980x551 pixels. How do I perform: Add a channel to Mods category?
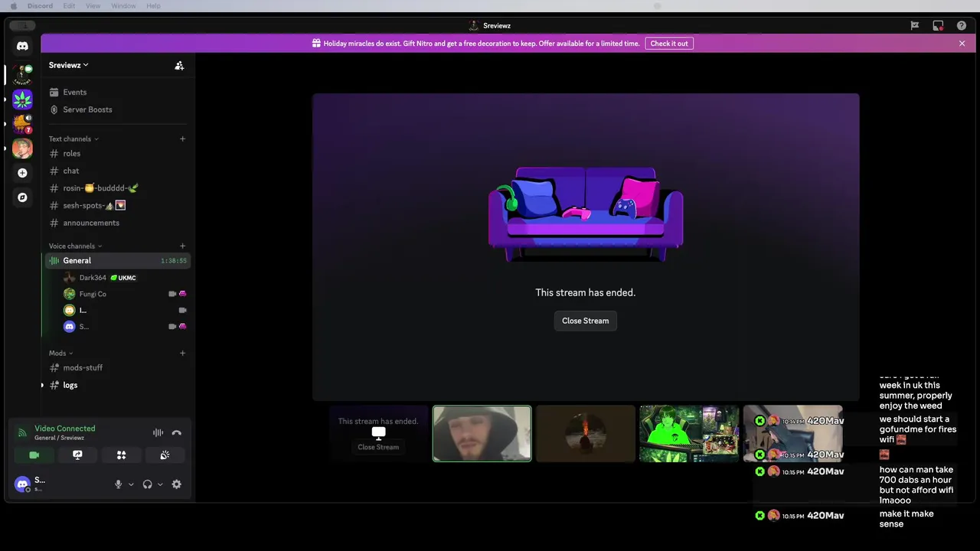pos(182,353)
